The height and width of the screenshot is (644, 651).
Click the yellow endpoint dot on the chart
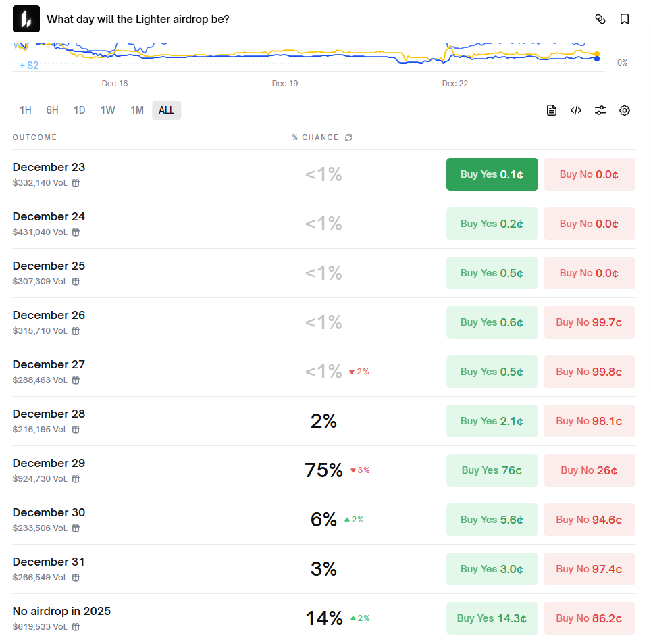click(597, 54)
